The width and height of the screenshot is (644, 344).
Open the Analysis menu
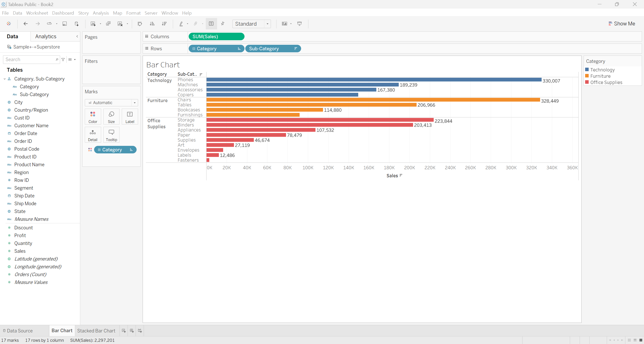click(101, 13)
